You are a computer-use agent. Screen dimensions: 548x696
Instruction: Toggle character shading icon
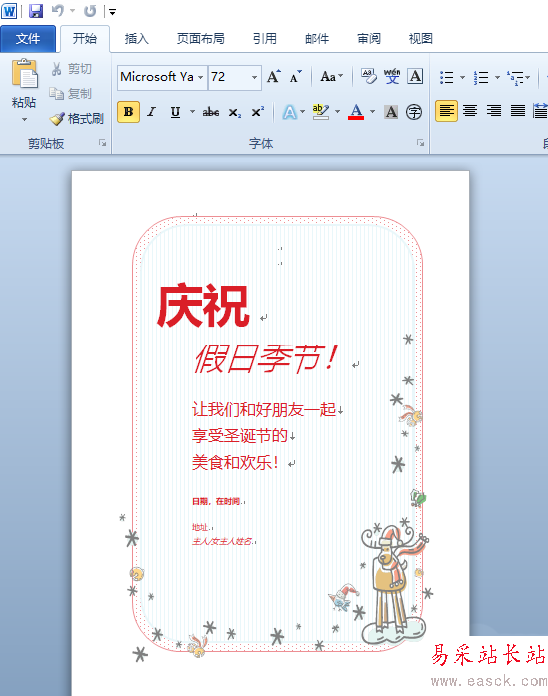coord(391,112)
